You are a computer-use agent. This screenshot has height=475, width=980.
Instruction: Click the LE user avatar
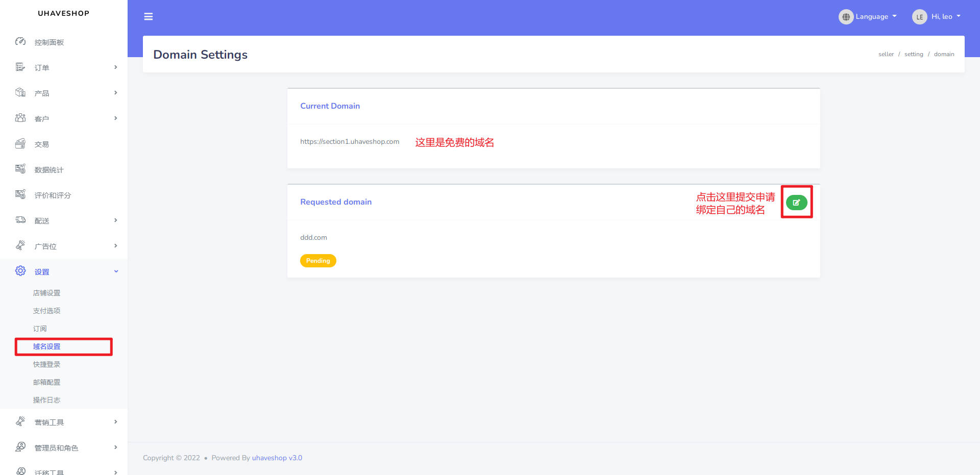tap(919, 17)
